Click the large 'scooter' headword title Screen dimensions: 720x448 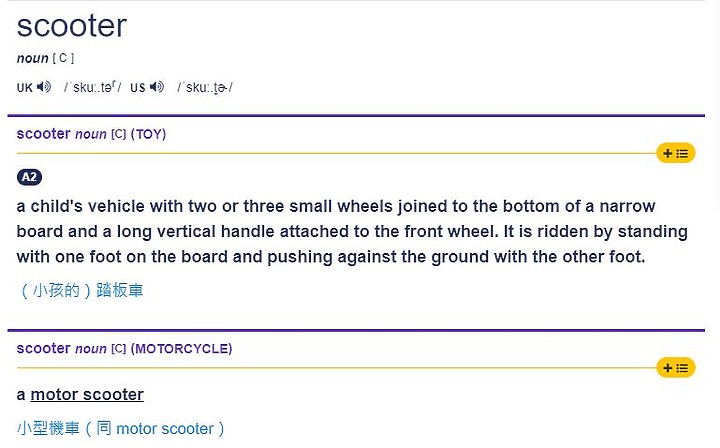click(72, 26)
